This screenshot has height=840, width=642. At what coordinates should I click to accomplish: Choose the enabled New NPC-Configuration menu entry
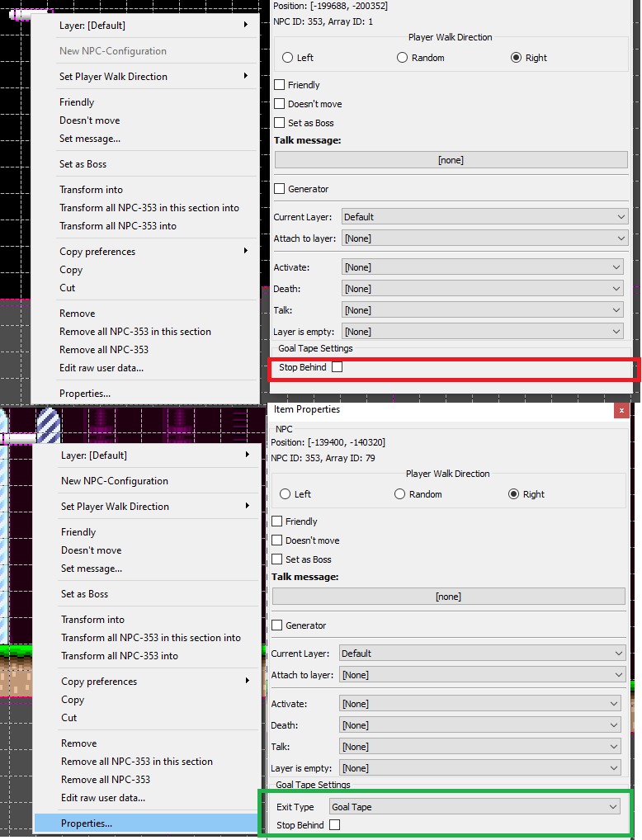tap(146, 480)
